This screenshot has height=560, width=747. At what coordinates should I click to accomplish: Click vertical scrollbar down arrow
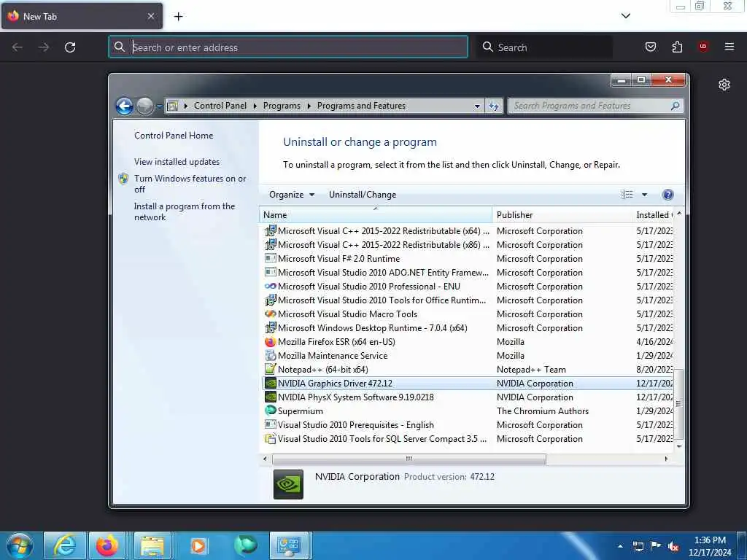pyautogui.click(x=679, y=447)
